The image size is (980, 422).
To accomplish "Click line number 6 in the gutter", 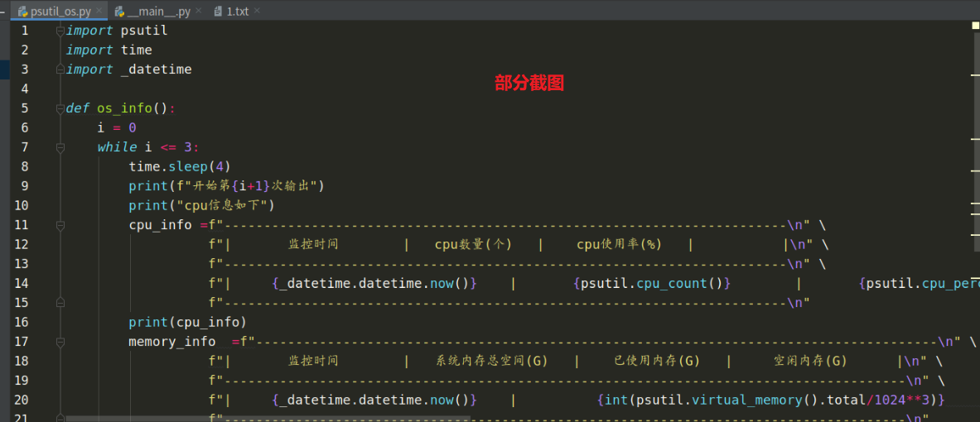I will click(x=24, y=128).
